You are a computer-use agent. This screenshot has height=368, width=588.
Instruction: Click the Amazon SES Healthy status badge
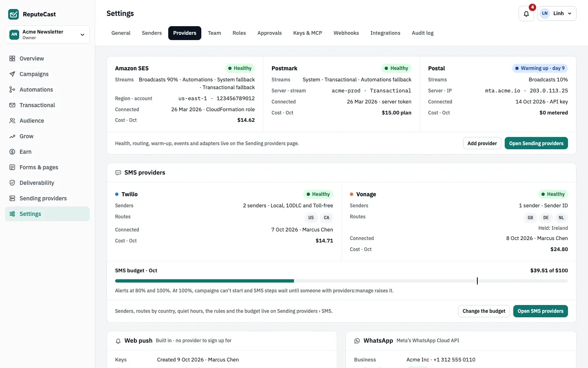[x=240, y=68]
